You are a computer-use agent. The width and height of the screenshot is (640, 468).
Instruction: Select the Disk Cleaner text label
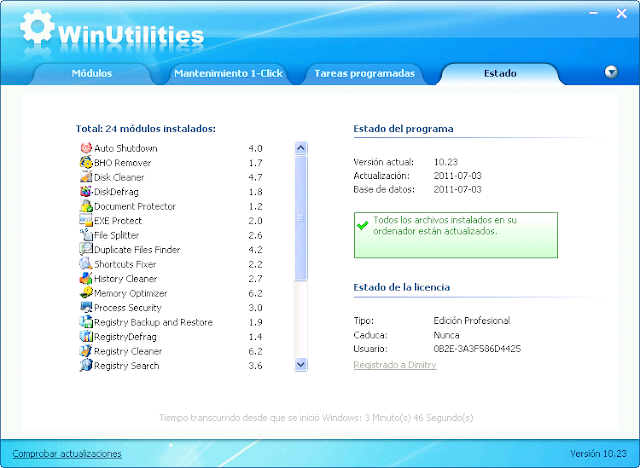click(x=119, y=177)
